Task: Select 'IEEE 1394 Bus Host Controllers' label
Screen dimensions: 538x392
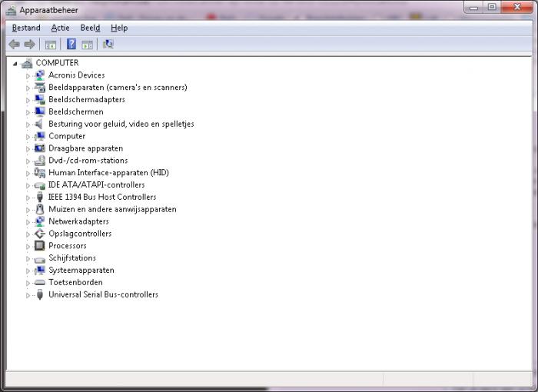Action: [102, 197]
